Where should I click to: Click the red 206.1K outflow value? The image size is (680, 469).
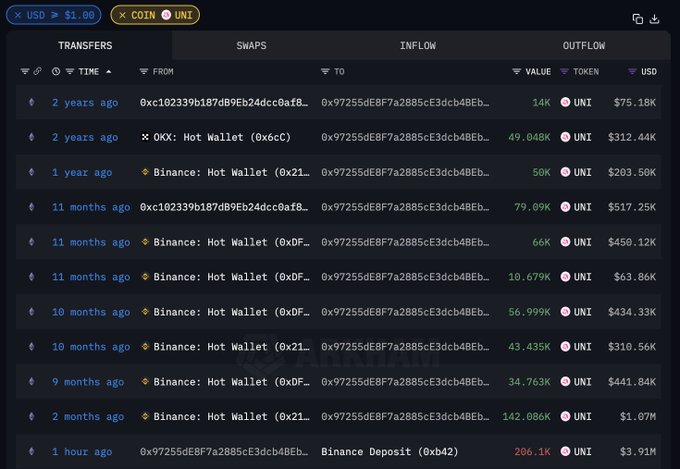tap(532, 452)
